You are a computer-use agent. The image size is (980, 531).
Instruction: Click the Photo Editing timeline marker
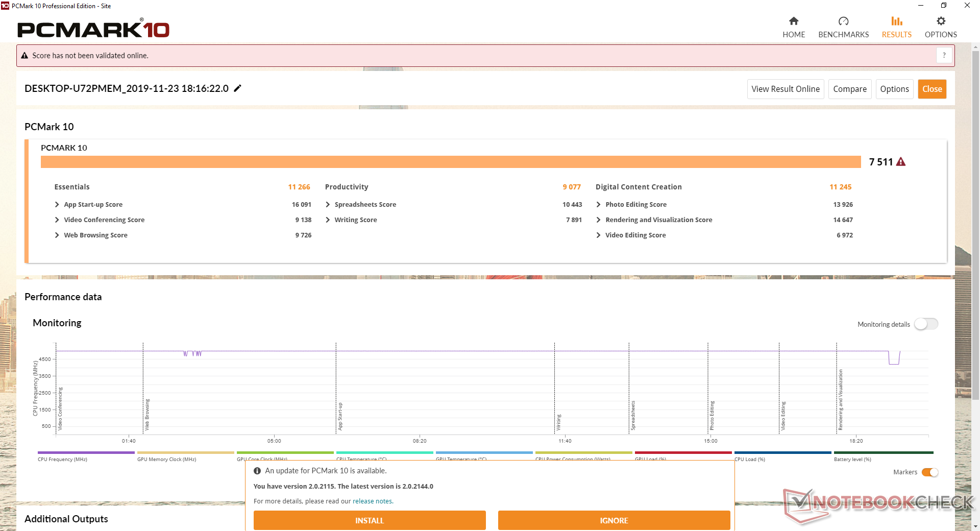tap(712, 416)
